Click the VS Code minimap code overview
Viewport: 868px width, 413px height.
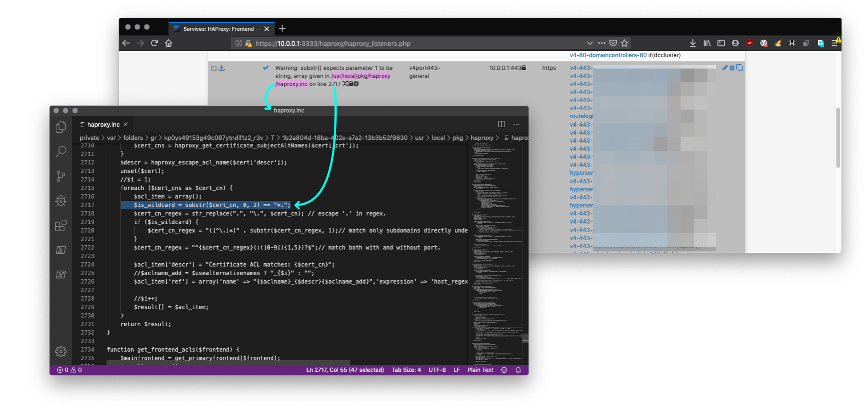tap(496, 254)
